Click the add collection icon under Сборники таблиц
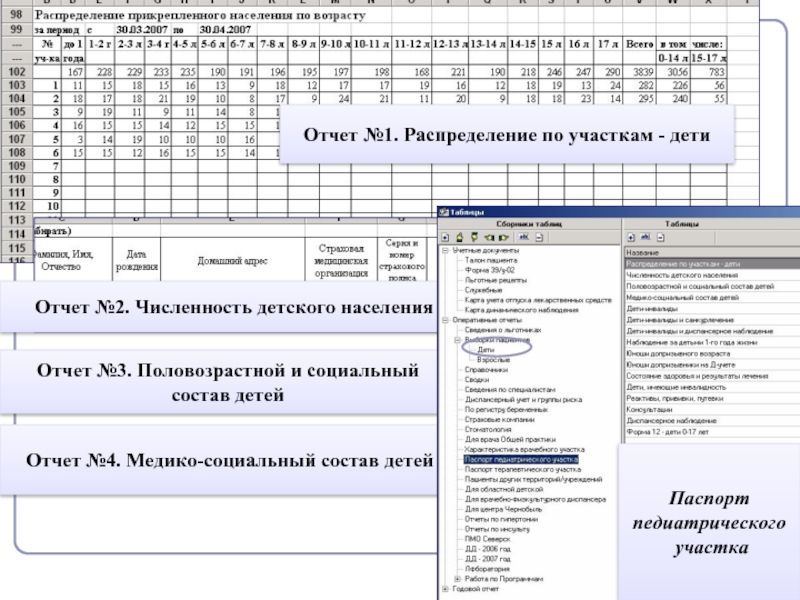800x600 pixels. [445, 237]
